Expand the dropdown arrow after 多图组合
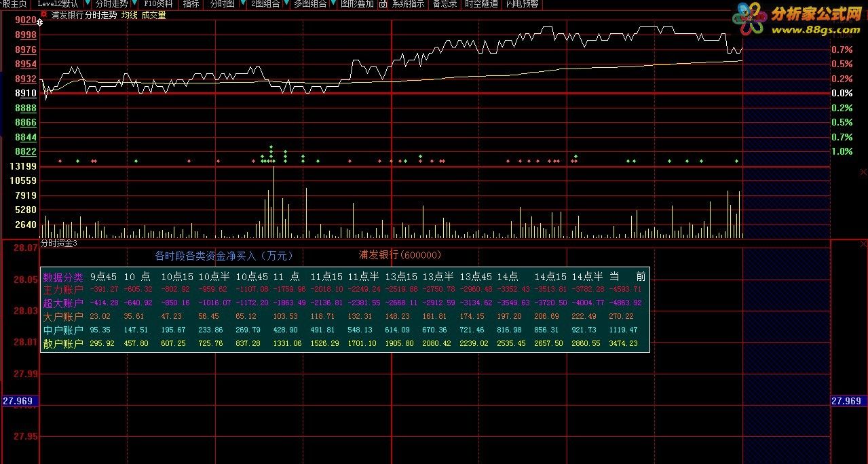Screen dimensions: 868x464 tap(333, 3)
